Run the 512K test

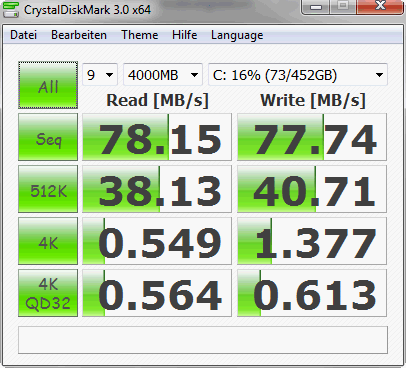click(x=48, y=189)
